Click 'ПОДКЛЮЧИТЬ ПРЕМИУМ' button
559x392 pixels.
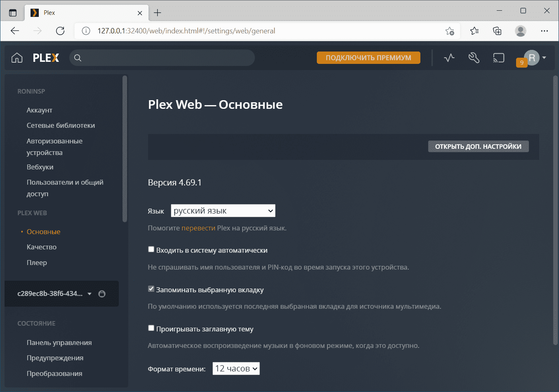pos(368,58)
